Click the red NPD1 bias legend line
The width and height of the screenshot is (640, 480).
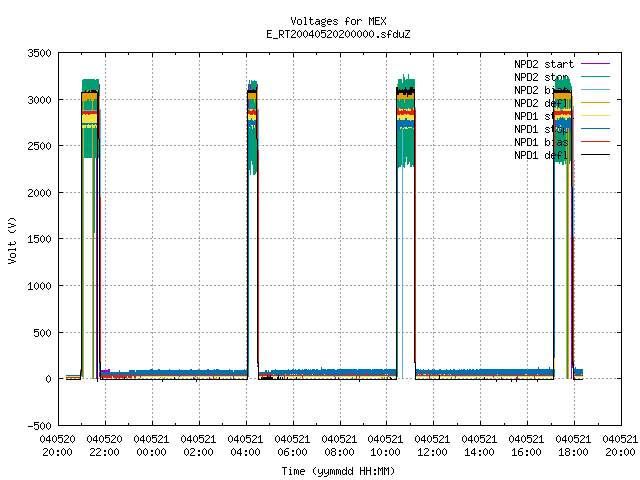point(595,142)
